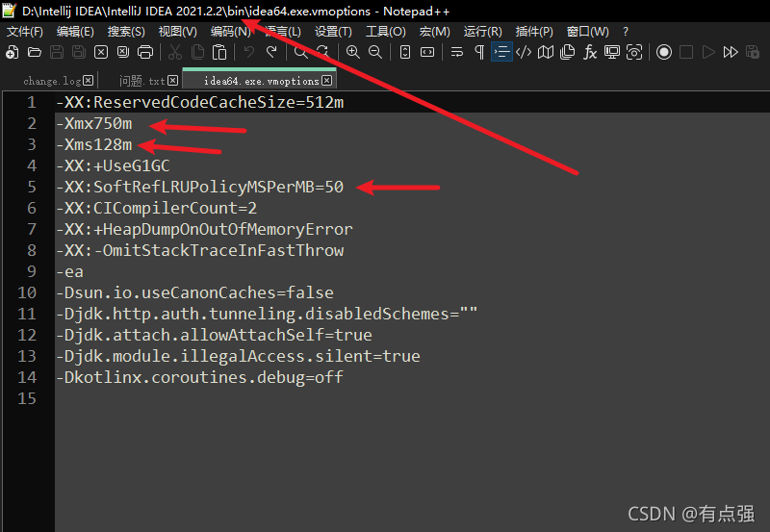The width and height of the screenshot is (770, 532).
Task: Click the Zoom In magnifier icon
Action: (x=352, y=52)
